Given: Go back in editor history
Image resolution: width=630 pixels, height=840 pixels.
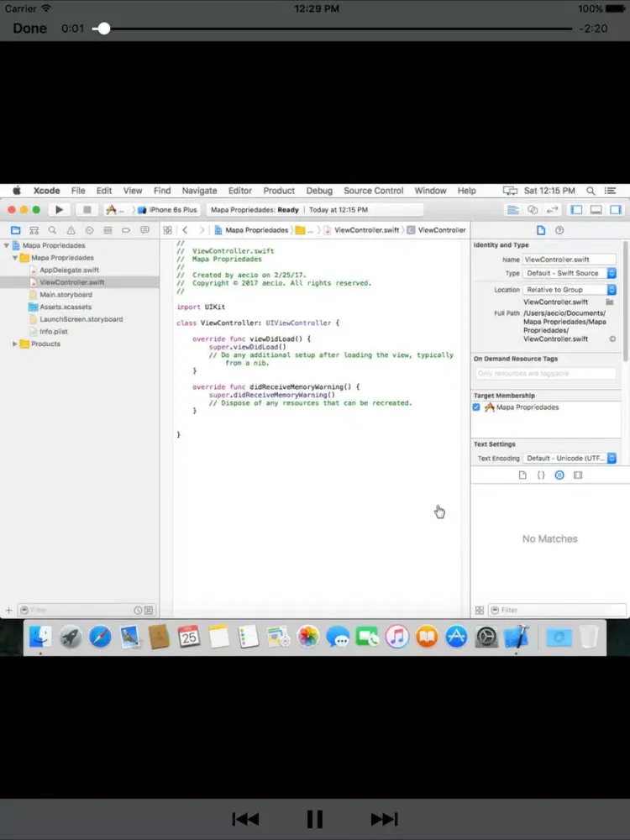Looking at the screenshot, I should [x=185, y=230].
